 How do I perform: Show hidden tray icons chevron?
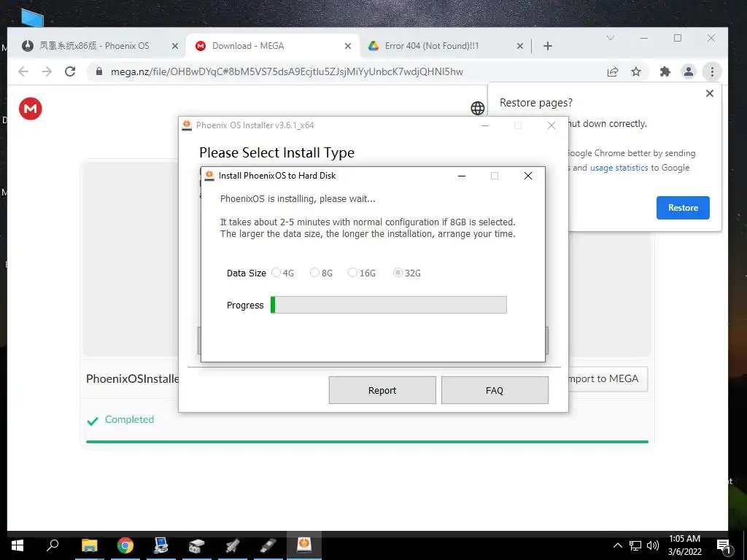[x=617, y=545]
